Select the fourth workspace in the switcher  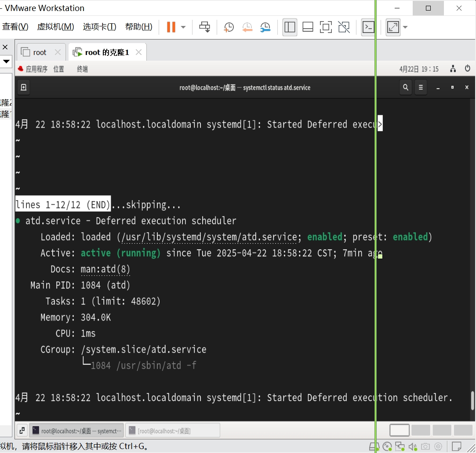pos(463,430)
